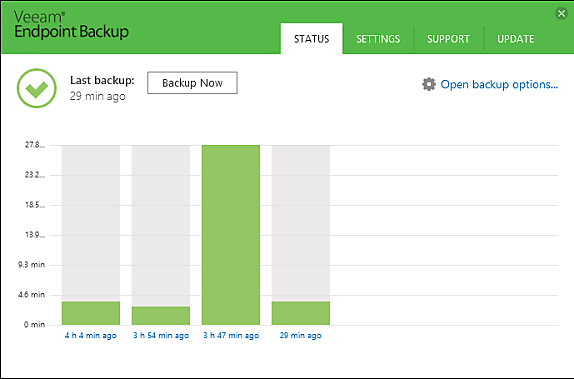Viewport: 574px width, 379px height.
Task: Select the green bar for 3 h 54 min ago
Action: pyautogui.click(x=161, y=316)
